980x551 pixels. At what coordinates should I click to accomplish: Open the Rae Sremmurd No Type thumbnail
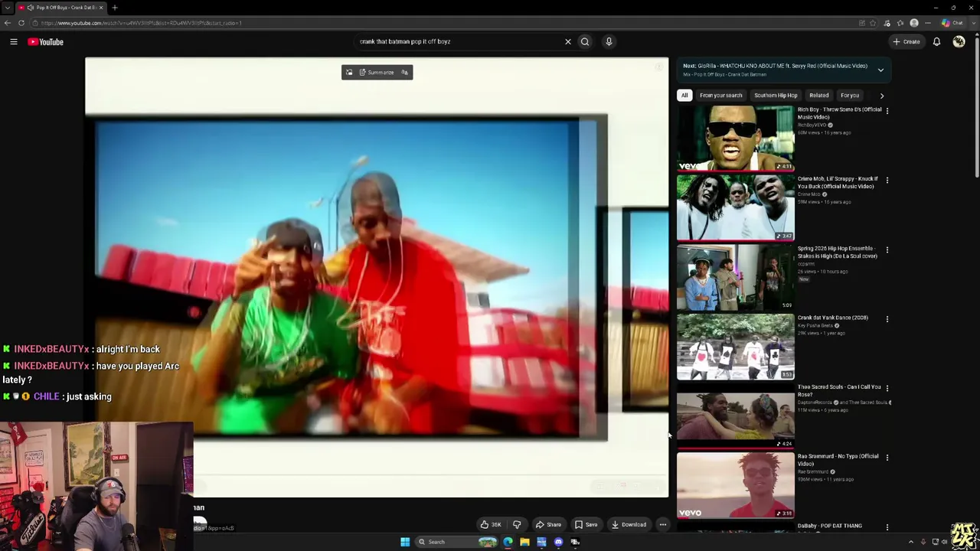[x=735, y=485]
